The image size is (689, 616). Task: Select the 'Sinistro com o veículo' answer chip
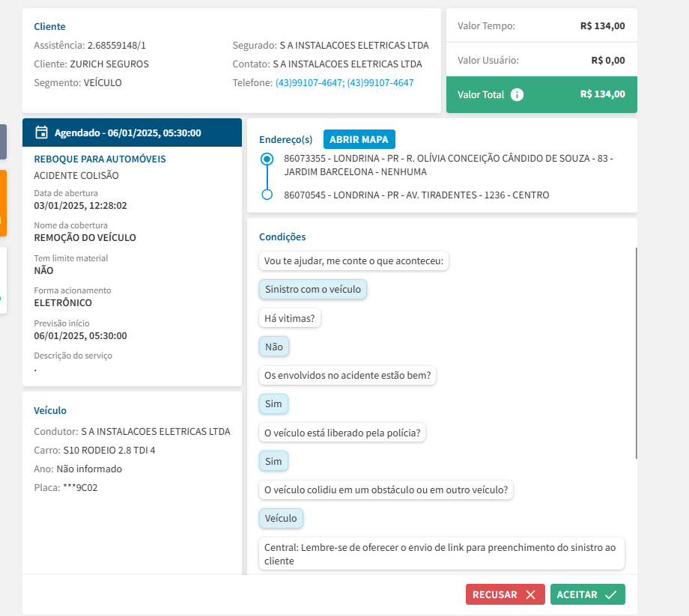(x=313, y=290)
